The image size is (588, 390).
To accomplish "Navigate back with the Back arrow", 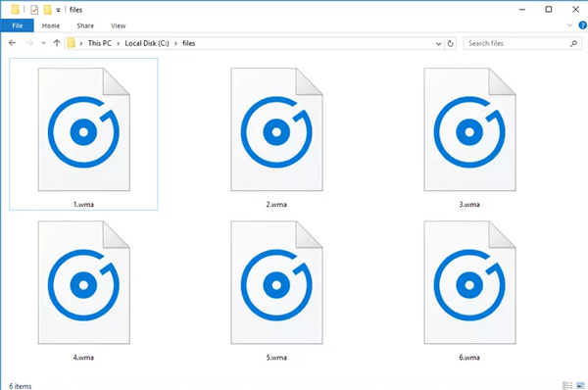I will (x=13, y=43).
